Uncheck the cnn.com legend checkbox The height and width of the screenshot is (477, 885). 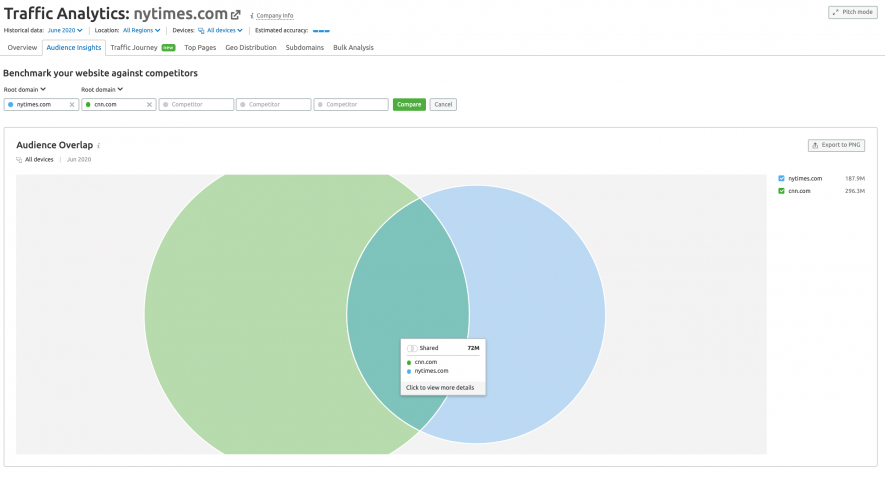[781, 191]
